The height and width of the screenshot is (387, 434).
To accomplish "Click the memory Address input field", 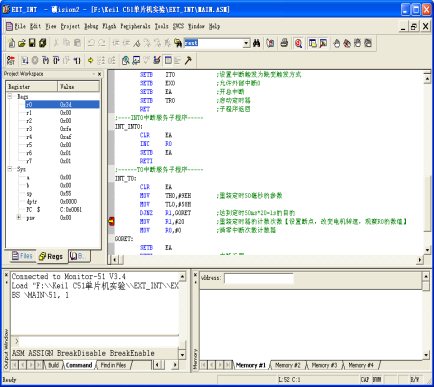I will coord(258,278).
